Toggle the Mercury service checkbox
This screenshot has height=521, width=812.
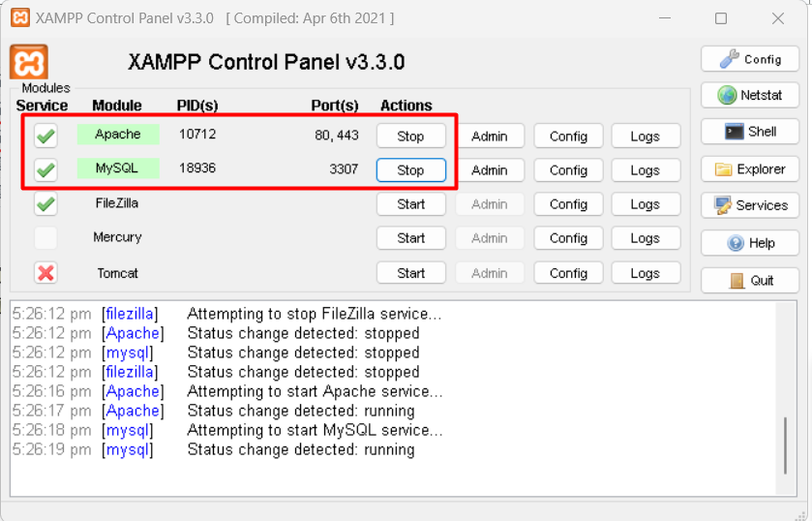[45, 238]
